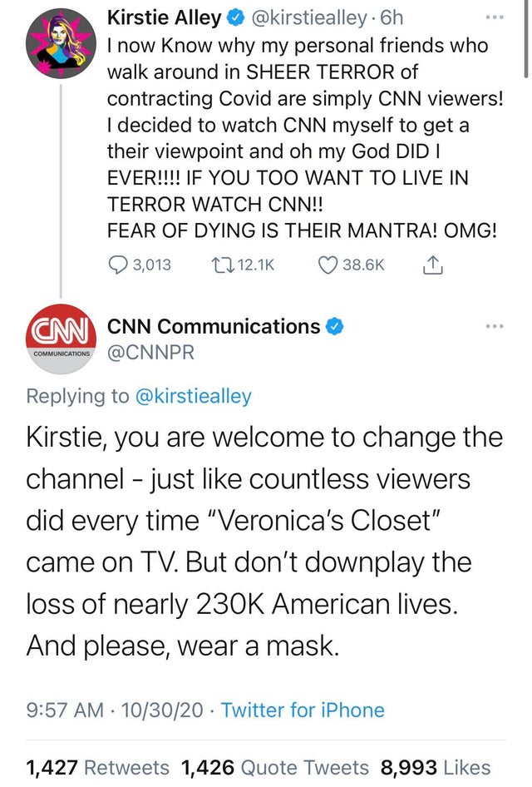View the 1,426 Quote Tweets
Viewport: 532px width, 787px height.
pos(274,767)
